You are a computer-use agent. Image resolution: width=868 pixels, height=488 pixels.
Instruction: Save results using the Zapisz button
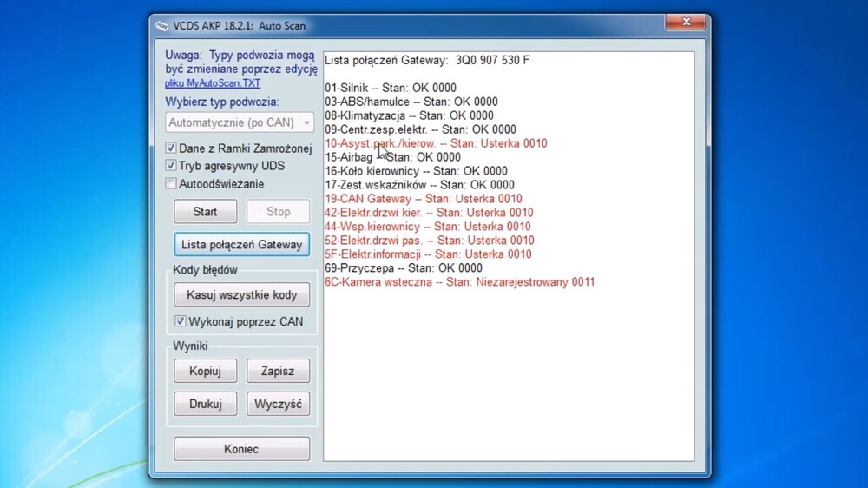coord(278,372)
